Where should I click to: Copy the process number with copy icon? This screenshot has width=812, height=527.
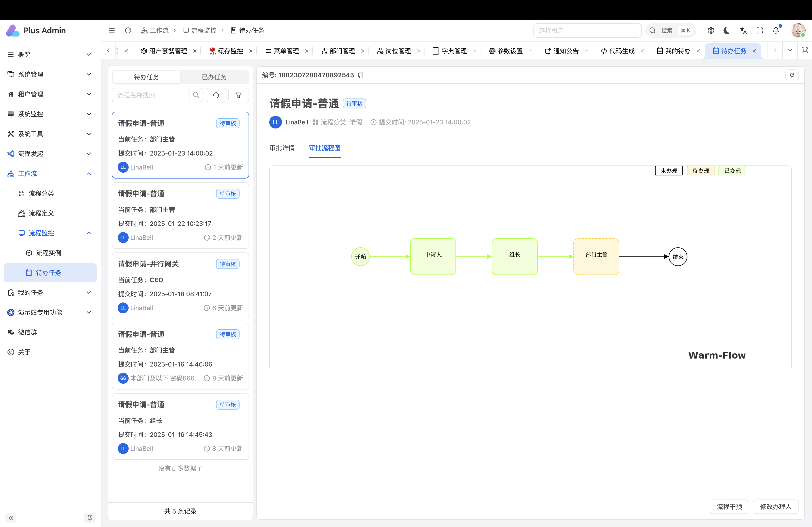pyautogui.click(x=361, y=75)
